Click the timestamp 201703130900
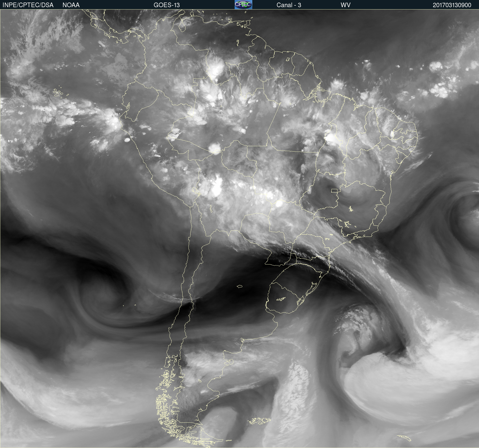 (452, 5)
